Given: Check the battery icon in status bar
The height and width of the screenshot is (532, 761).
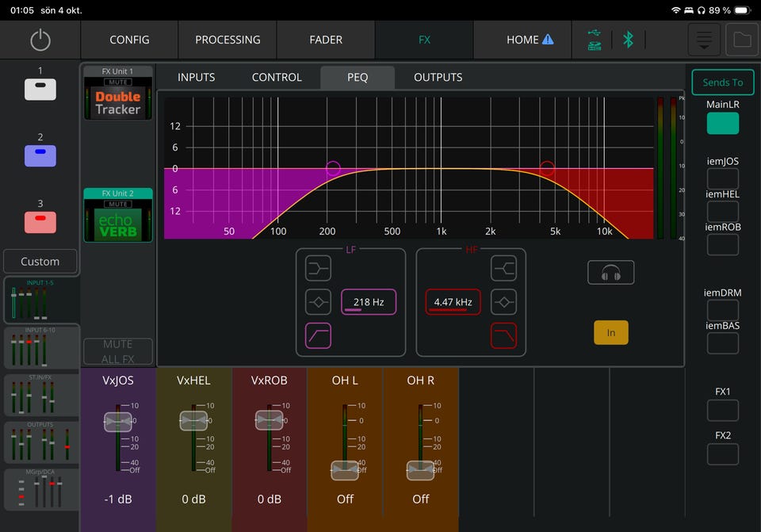Looking at the screenshot, I should (743, 10).
